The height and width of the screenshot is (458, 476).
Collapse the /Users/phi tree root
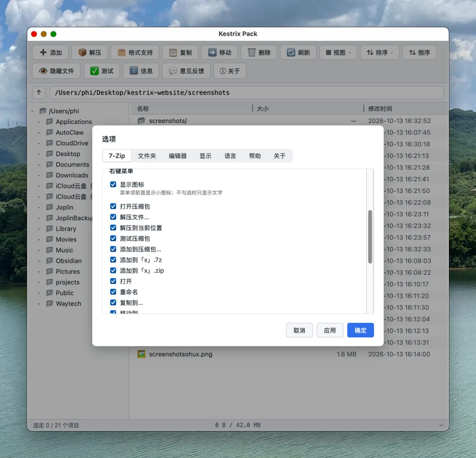pos(33,111)
